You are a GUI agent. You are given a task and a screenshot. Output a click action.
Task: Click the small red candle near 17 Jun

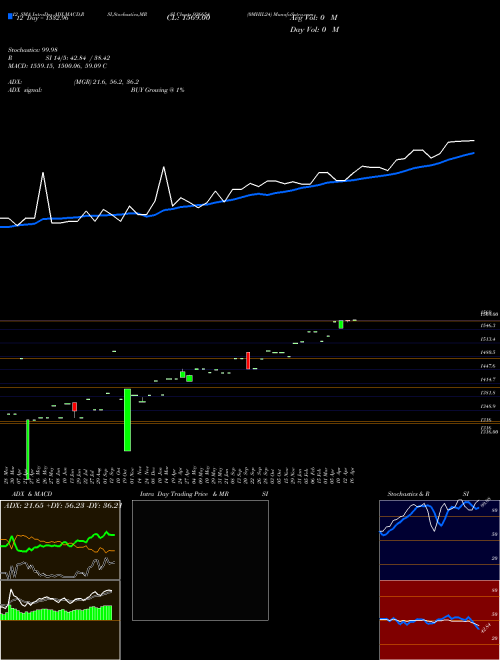pyautogui.click(x=74, y=407)
